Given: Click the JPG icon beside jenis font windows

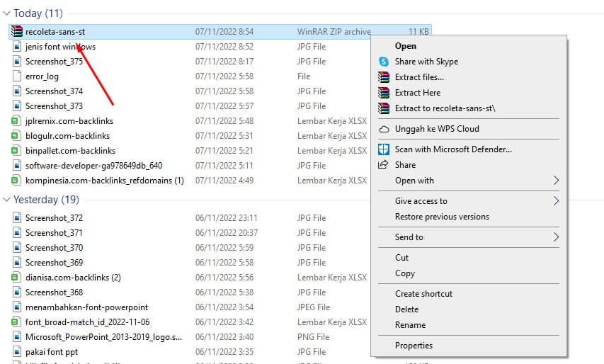Looking at the screenshot, I should (16, 47).
